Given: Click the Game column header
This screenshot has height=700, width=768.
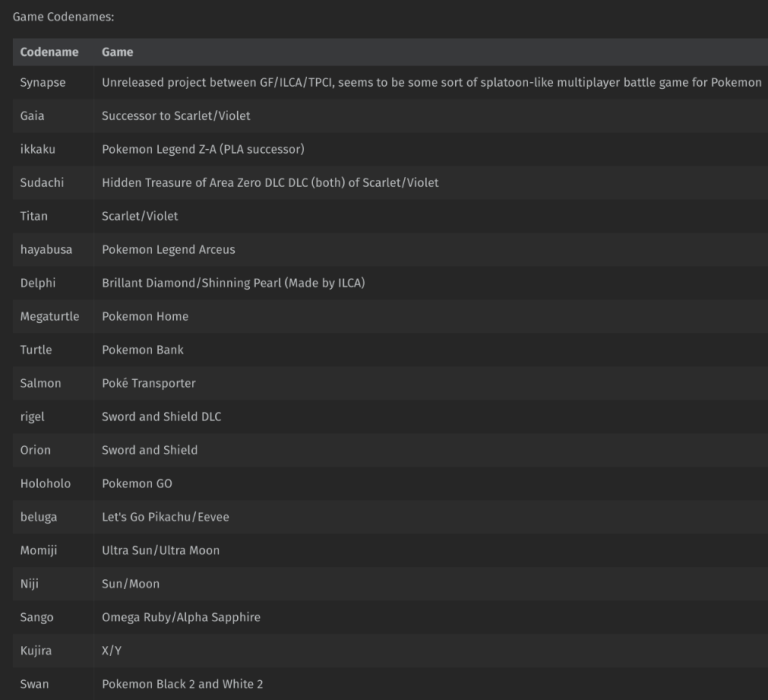Looking at the screenshot, I should 117,52.
